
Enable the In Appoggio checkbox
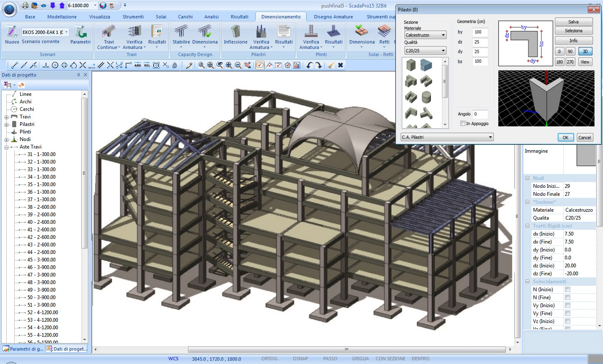pos(463,123)
